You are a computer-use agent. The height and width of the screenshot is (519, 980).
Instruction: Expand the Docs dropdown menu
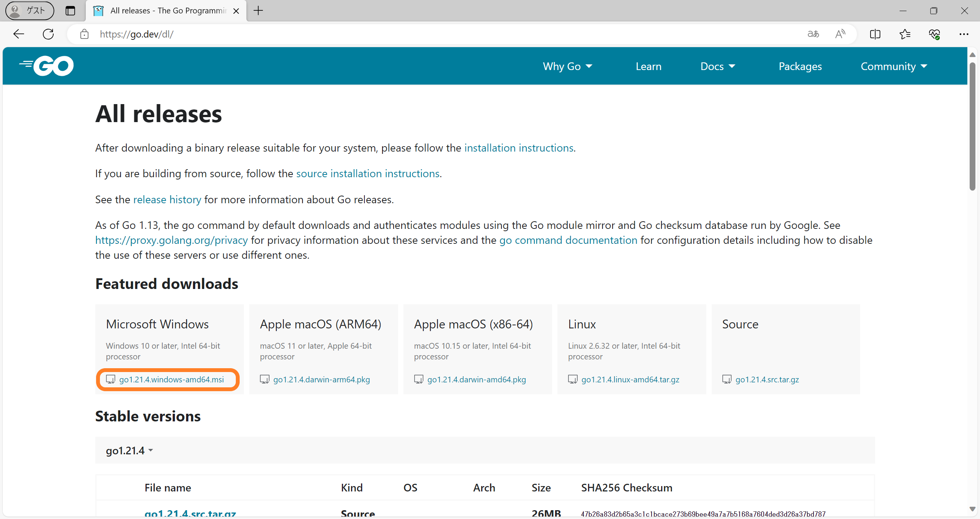click(718, 66)
